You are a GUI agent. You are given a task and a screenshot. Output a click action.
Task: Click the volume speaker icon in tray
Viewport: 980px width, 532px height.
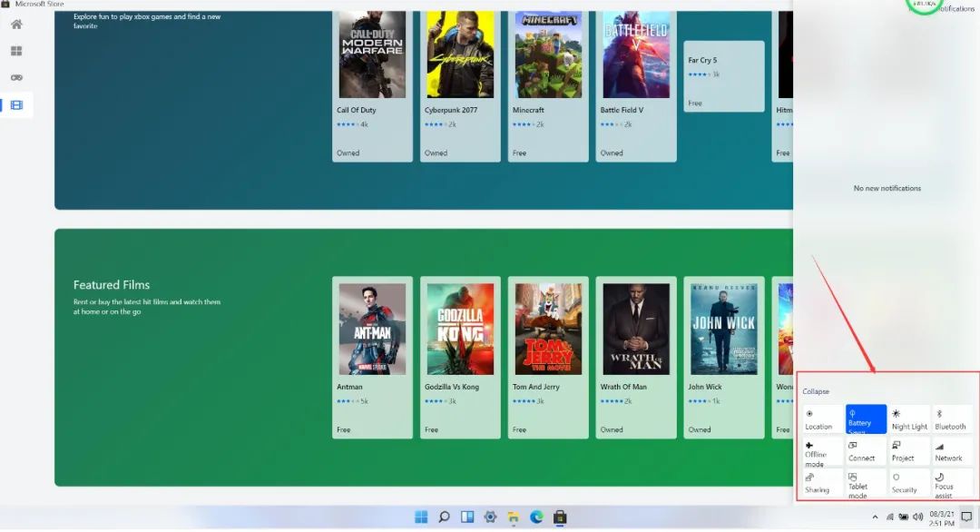click(x=917, y=517)
